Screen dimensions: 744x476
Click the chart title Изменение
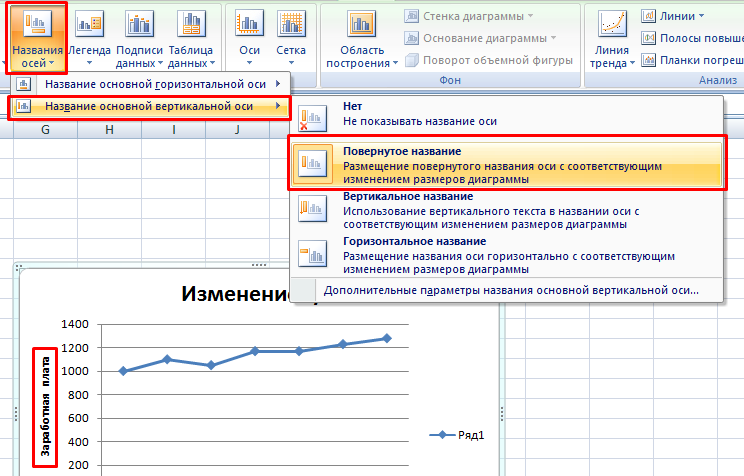point(235,294)
